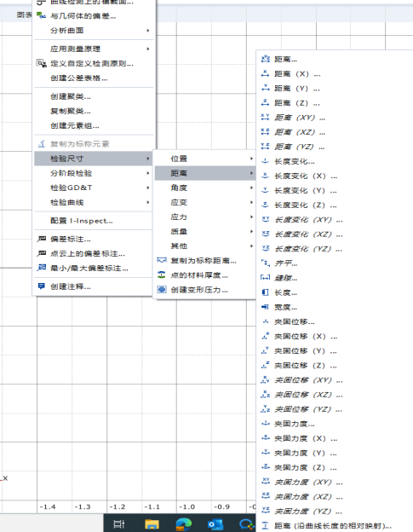The width and height of the screenshot is (413, 532).
Task: Click the 长度变化 (Y) icon
Action: click(266, 190)
